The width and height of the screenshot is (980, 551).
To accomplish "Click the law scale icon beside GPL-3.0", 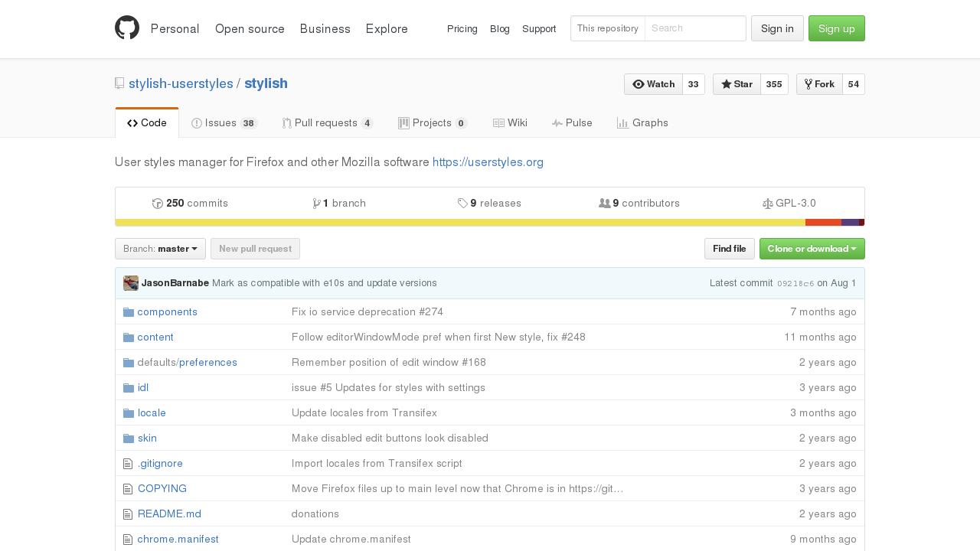I will click(768, 204).
